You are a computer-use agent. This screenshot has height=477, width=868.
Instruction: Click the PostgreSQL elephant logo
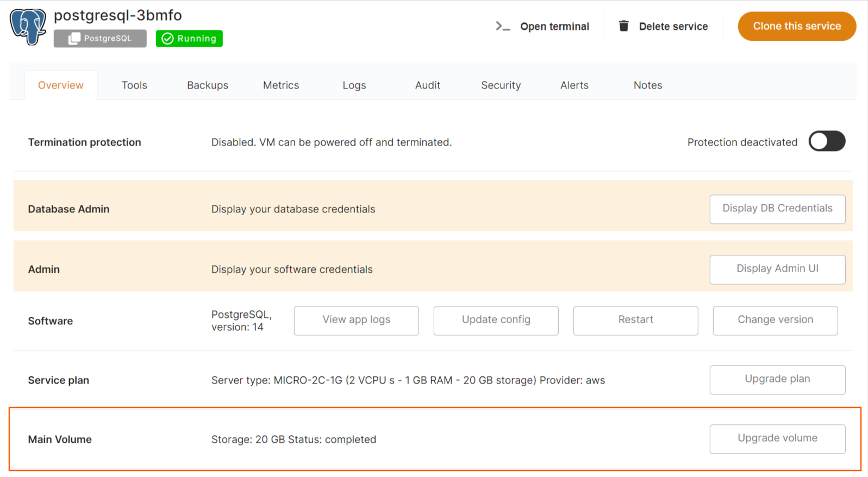tap(28, 27)
